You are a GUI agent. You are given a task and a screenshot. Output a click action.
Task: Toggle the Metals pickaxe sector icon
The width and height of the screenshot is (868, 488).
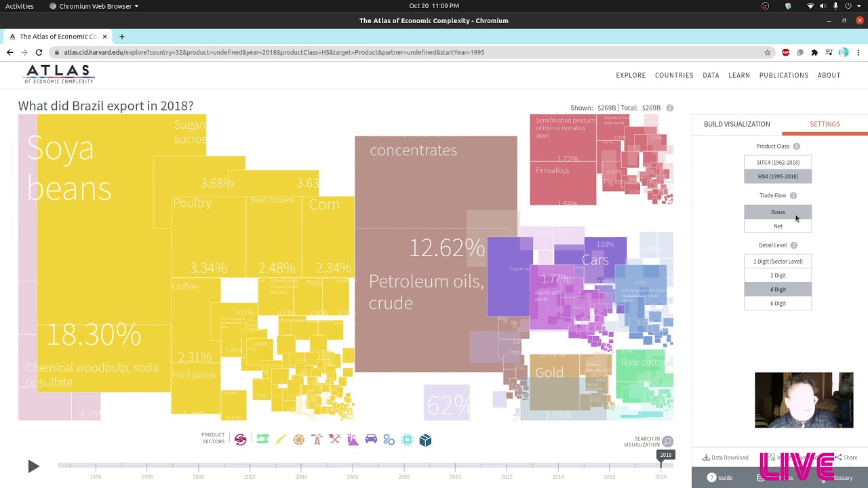click(335, 440)
